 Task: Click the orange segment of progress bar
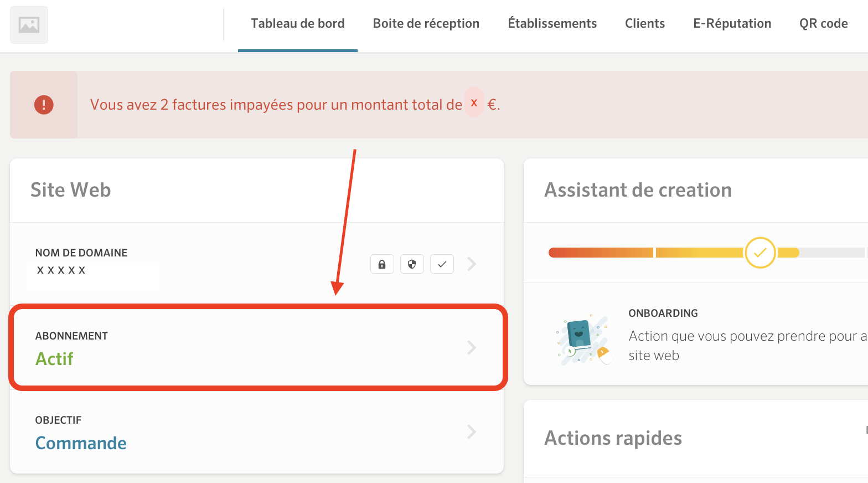601,253
